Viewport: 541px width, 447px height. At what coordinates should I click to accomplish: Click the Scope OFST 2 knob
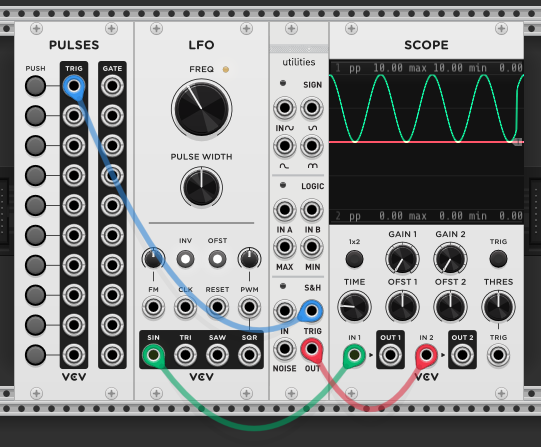pyautogui.click(x=450, y=307)
